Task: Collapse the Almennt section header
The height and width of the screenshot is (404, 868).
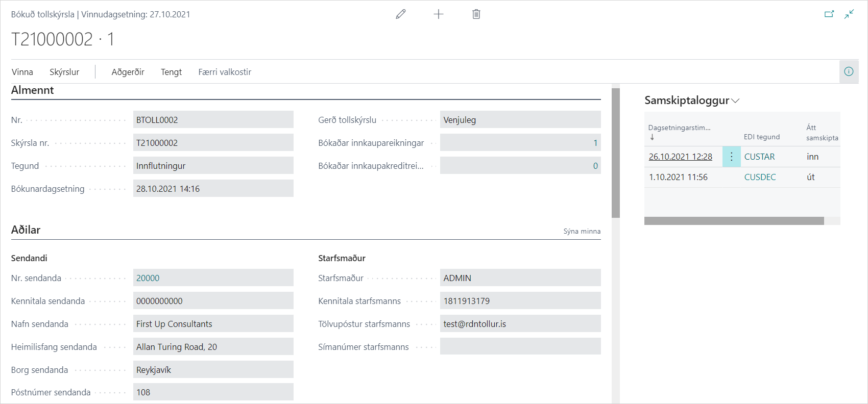Action: point(33,90)
